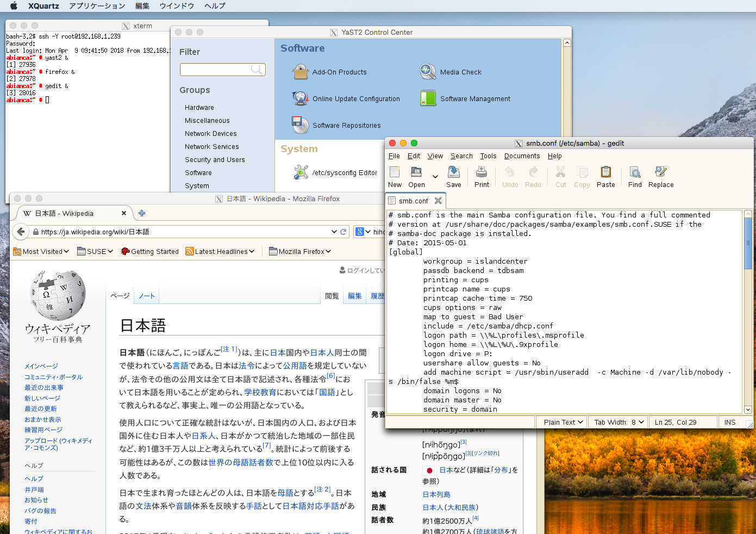Viewport: 756px width, 534px height.
Task: Open the Latest Headlines feed dropdown
Action: (220, 251)
